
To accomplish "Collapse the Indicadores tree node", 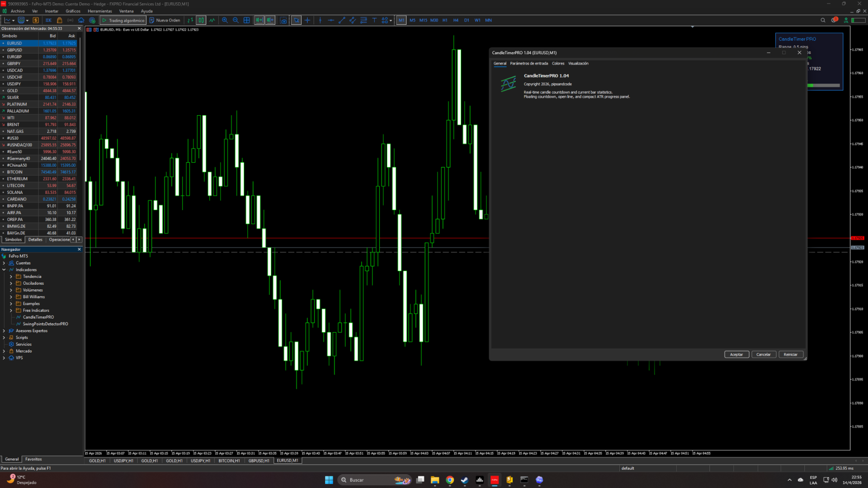I will (4, 270).
